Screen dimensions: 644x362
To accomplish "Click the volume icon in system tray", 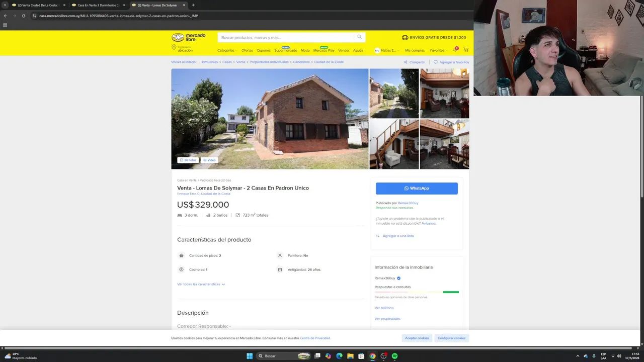I will [x=619, y=356].
